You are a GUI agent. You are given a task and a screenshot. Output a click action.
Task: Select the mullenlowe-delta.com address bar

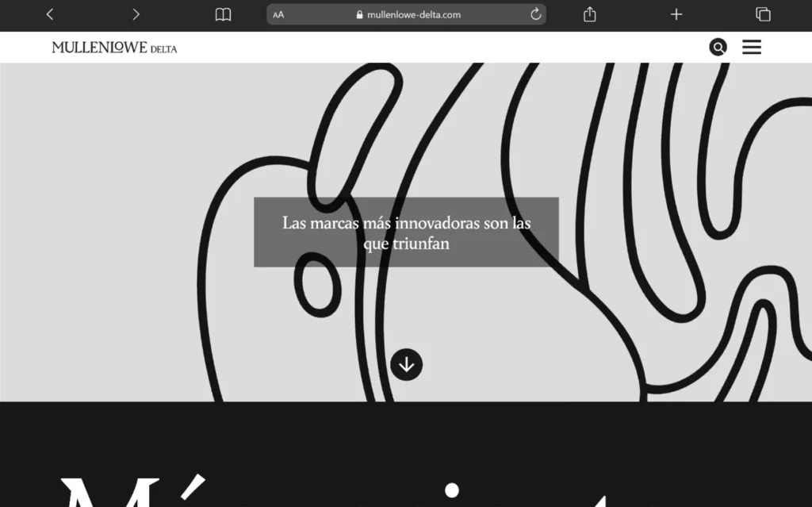click(x=407, y=14)
